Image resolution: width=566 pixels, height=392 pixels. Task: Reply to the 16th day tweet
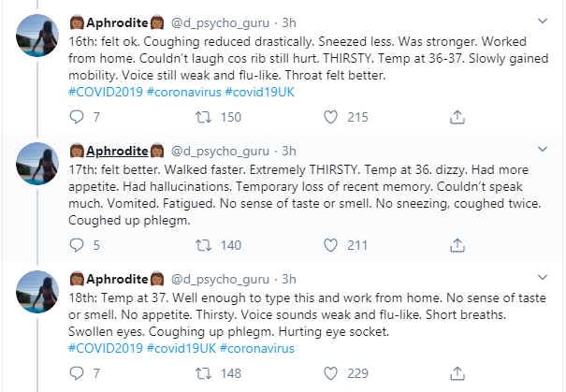[77, 117]
